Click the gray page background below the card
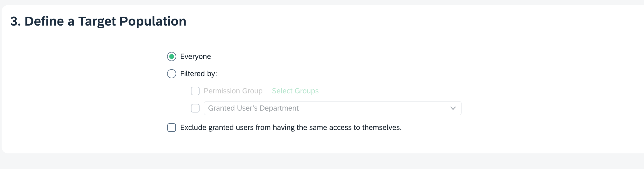Screen dimensions: 644x169 pos(322,162)
